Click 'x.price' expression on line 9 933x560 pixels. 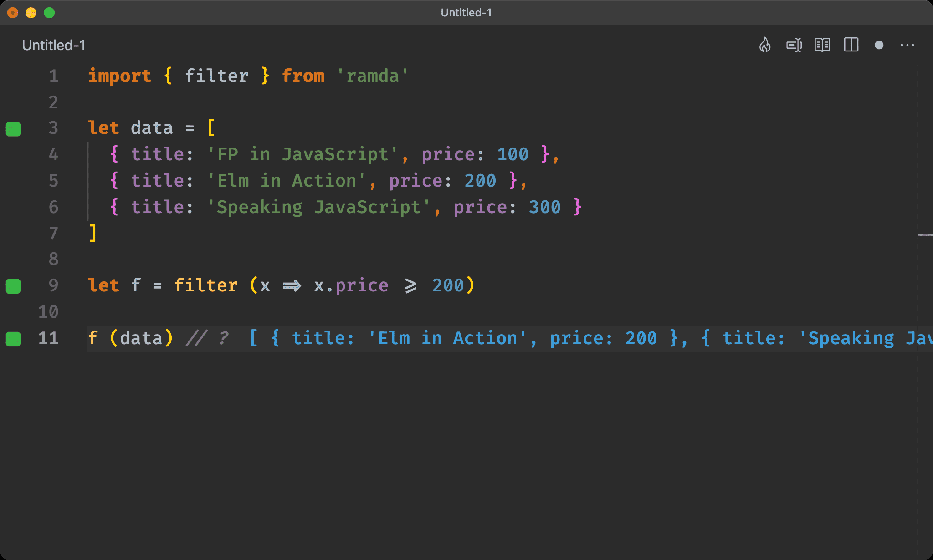(351, 286)
